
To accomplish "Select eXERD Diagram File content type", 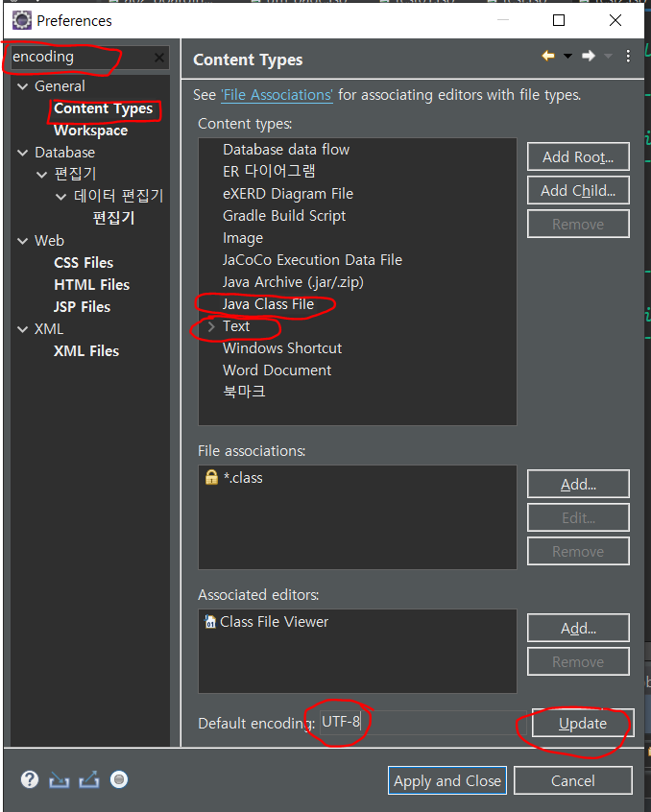I will pyautogui.click(x=288, y=194).
